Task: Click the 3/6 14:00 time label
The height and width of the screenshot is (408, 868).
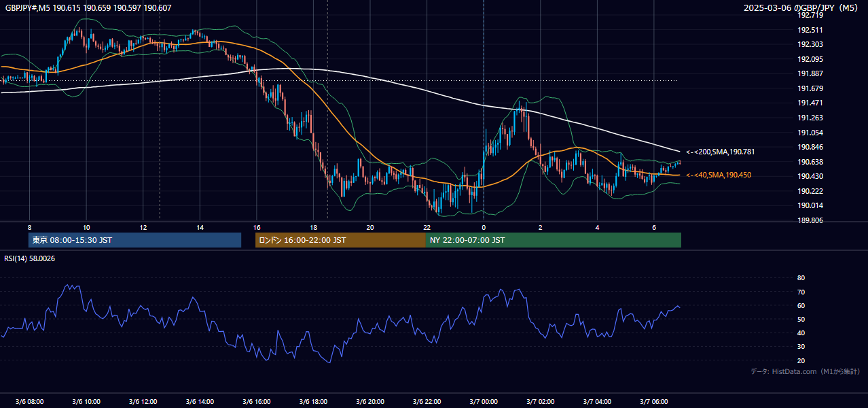Action: [x=200, y=401]
